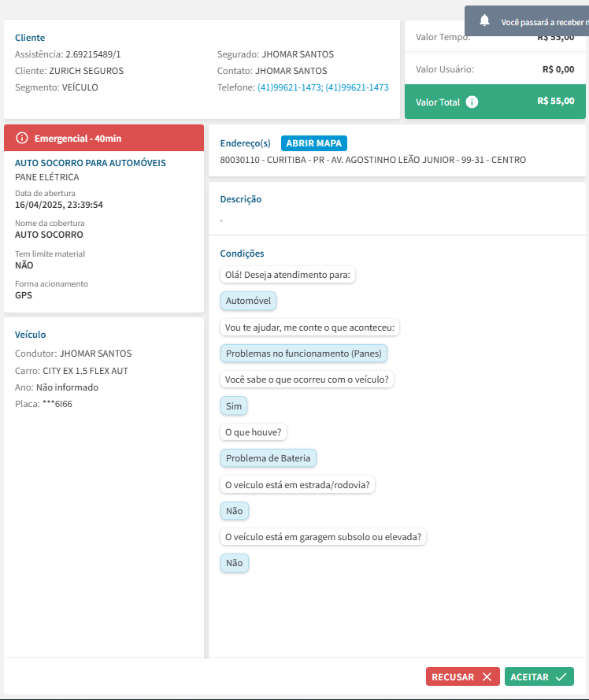The image size is (589, 700).
Task: Click Você sabe o que ocorreu question
Action: (307, 380)
